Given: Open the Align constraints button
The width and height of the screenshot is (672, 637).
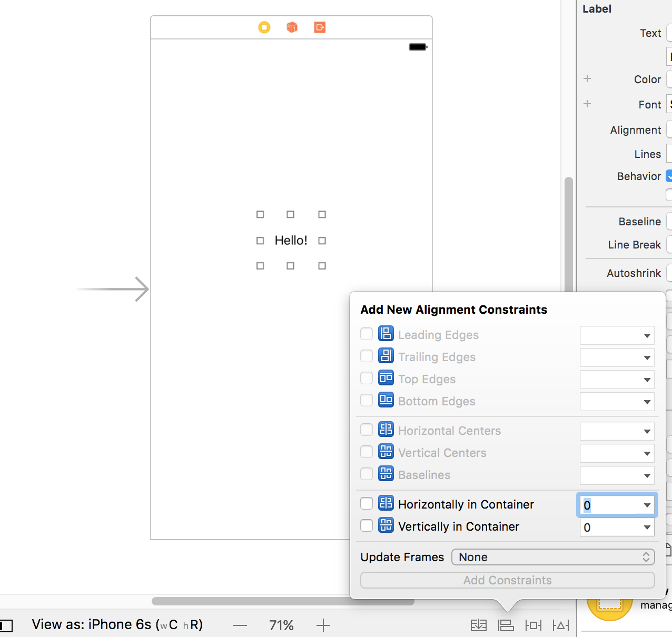Looking at the screenshot, I should (506, 625).
